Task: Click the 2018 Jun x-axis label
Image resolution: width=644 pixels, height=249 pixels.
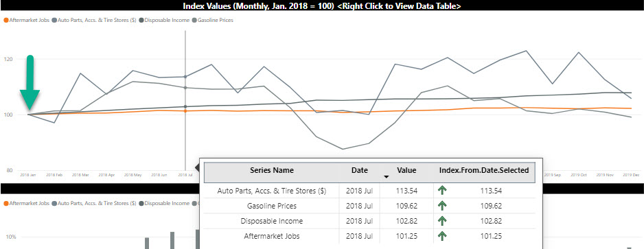Action: tap(159, 175)
